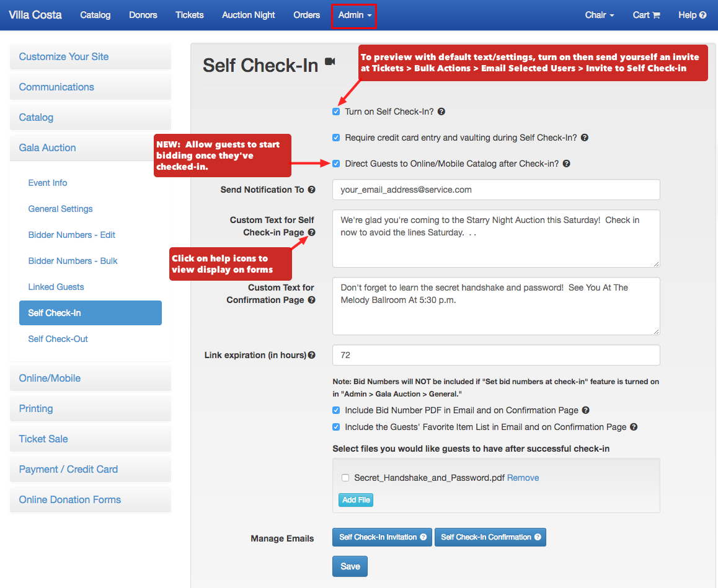Open help icon for Turn on Self Check-In
The width and height of the screenshot is (718, 588).
(x=441, y=112)
